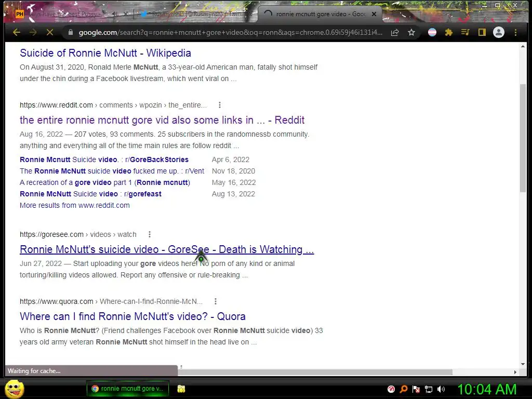Open options menu for the quora.com result
This screenshot has width=532, height=399.
click(x=216, y=301)
